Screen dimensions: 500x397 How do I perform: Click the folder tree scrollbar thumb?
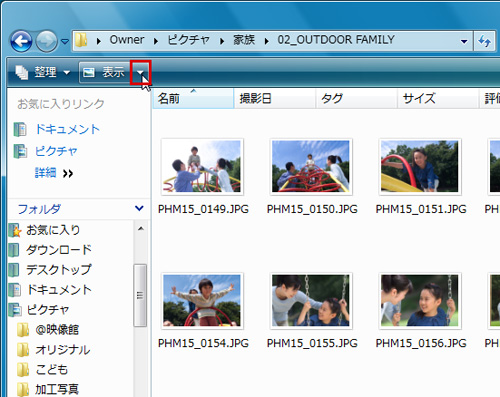pyautogui.click(x=140, y=295)
